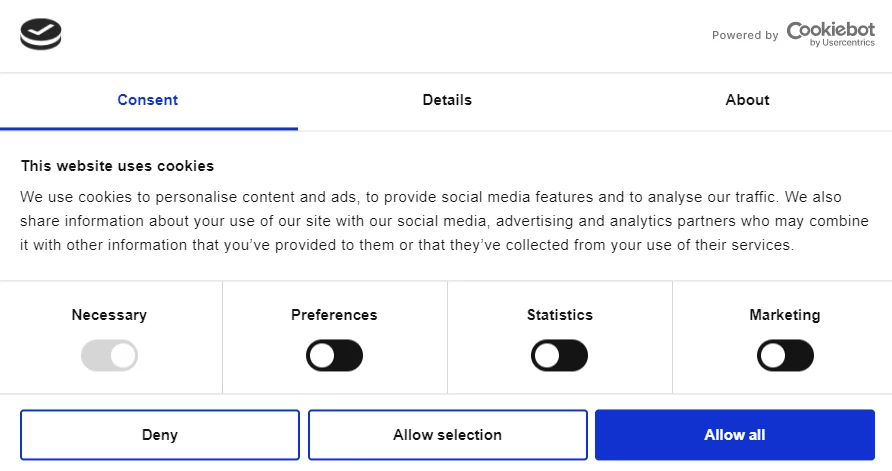Accept cookies with Allow all button
Image resolution: width=892 pixels, height=471 pixels.
tap(734, 435)
